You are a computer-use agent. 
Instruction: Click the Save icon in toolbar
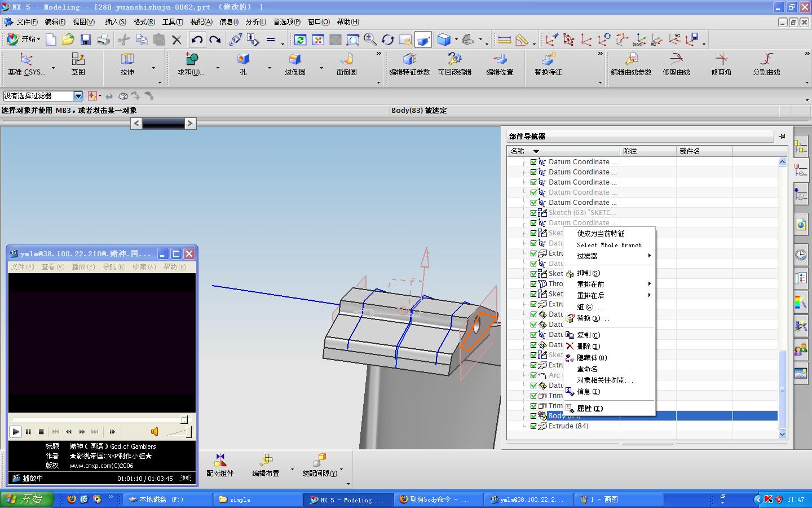(86, 40)
